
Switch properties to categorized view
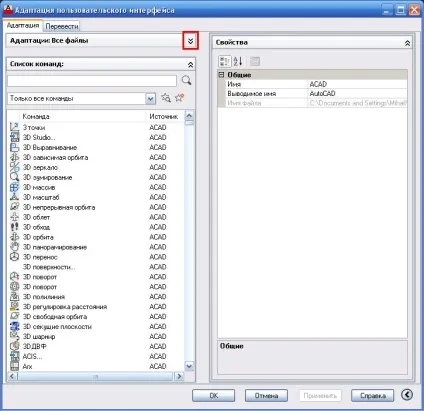pos(224,61)
